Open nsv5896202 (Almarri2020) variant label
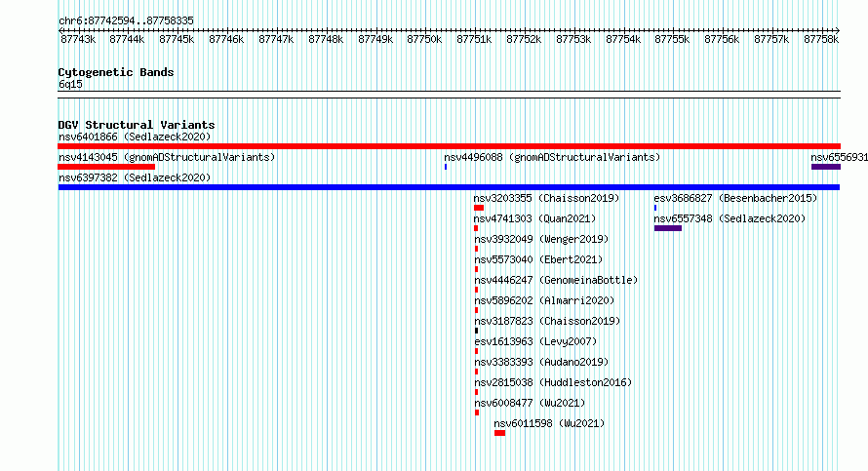 click(545, 300)
